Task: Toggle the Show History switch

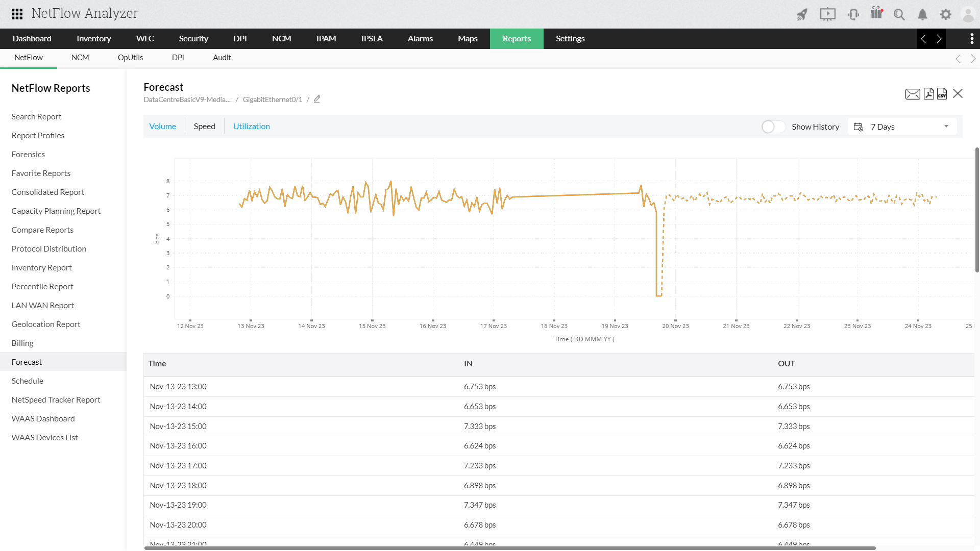Action: tap(773, 127)
